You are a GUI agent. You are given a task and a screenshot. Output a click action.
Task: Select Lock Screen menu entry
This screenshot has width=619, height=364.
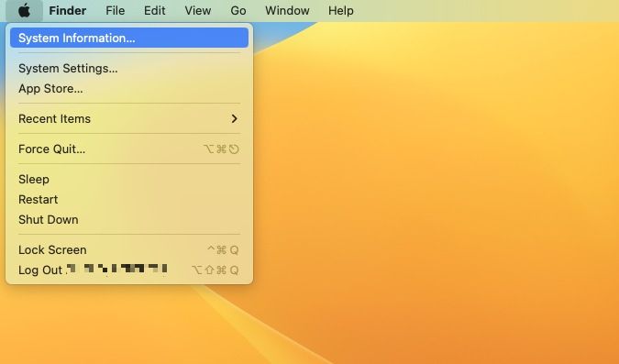point(129,250)
